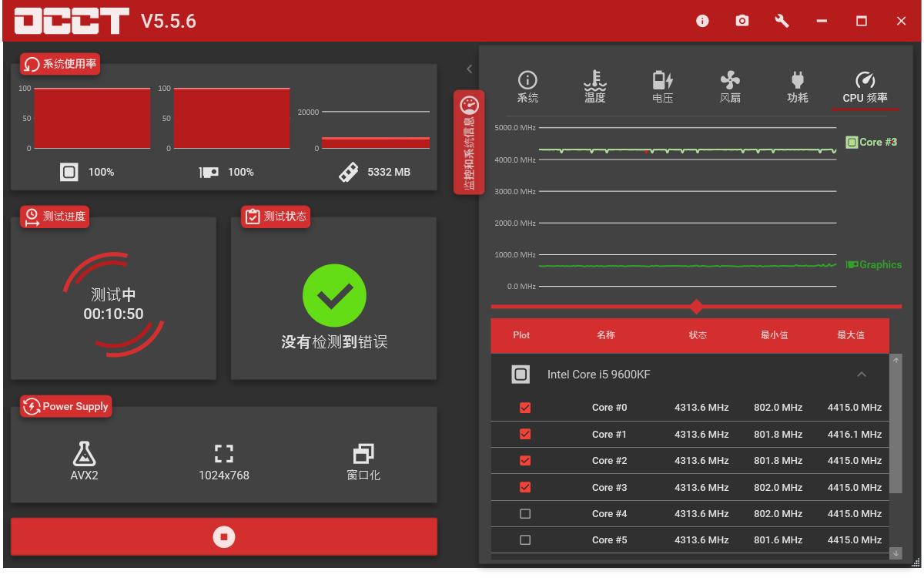Collapse the monitoring panel with left chevron
This screenshot has width=924, height=578.
click(x=469, y=69)
